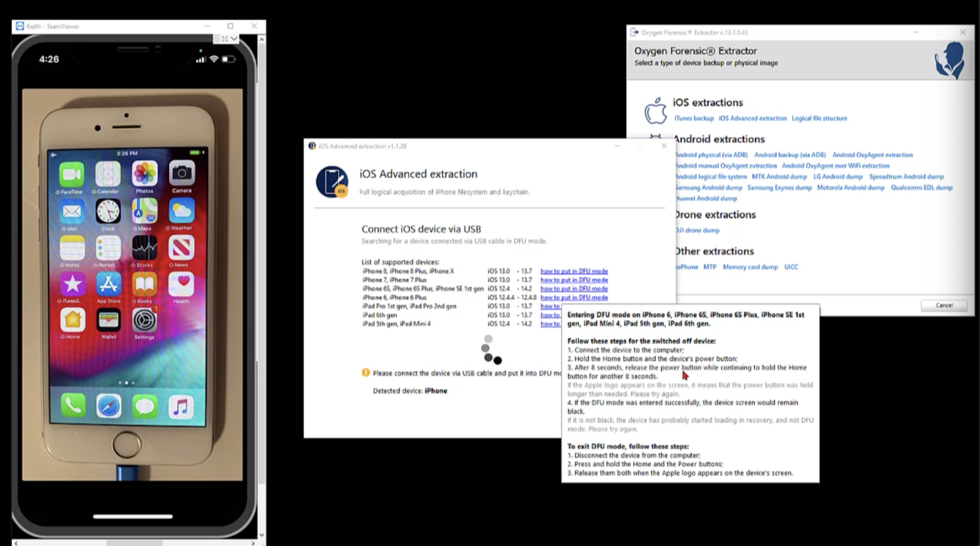Choose the MTP extraction link
This screenshot has height=546, width=980.
[710, 267]
